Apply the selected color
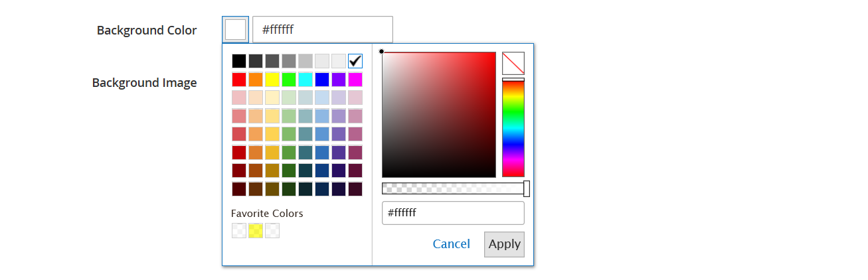 [x=504, y=244]
